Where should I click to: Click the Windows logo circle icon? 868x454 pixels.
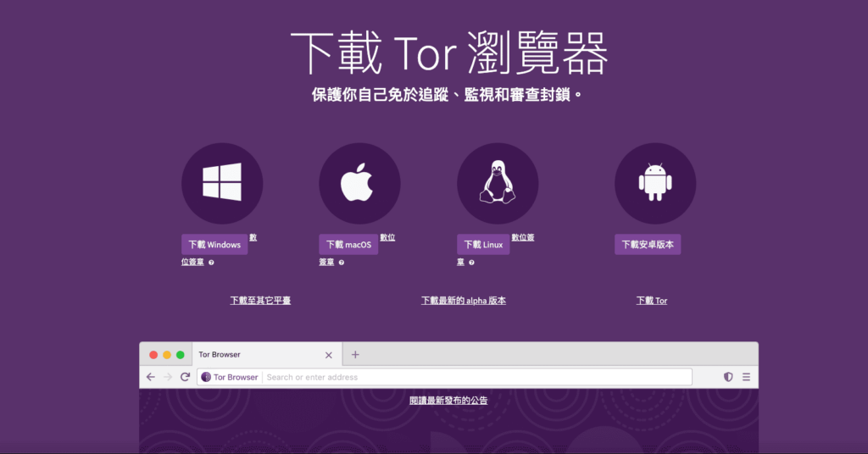click(222, 184)
